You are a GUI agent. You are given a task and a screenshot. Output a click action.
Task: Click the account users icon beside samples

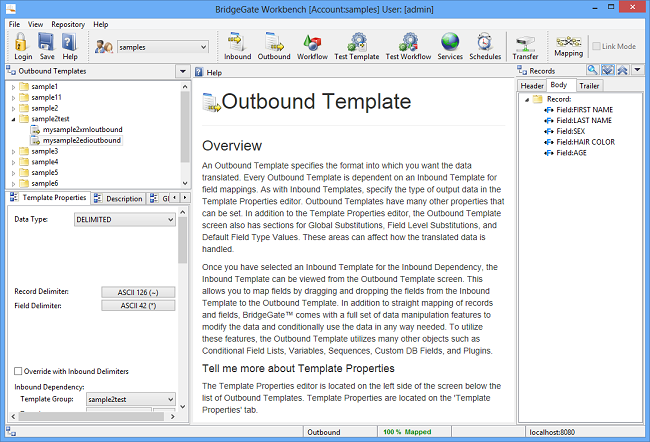tap(104, 46)
